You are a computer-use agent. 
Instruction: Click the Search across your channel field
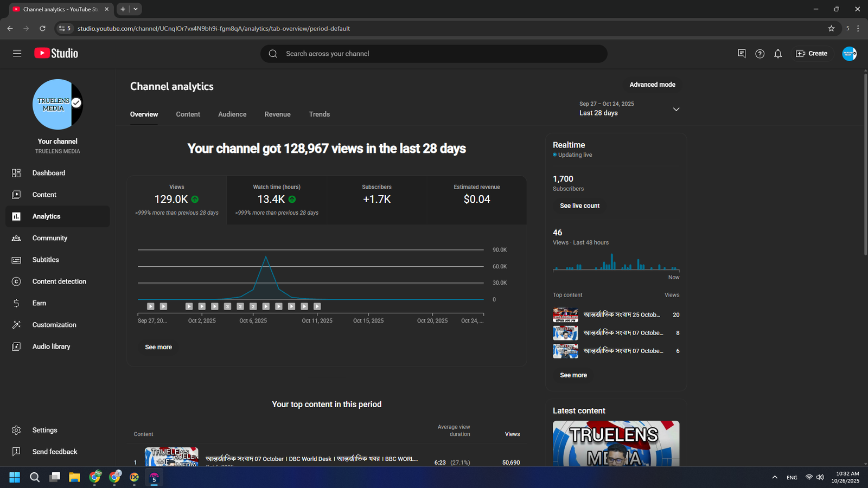434,54
